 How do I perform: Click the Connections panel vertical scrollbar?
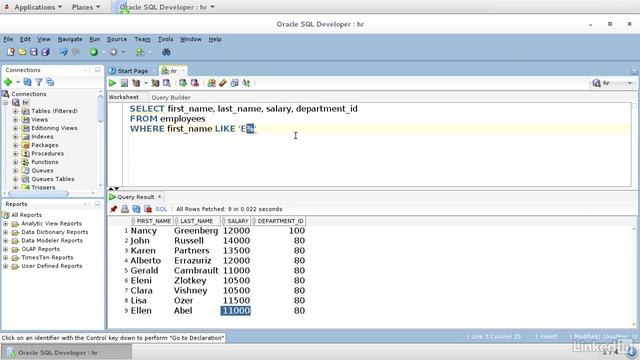coord(100,109)
